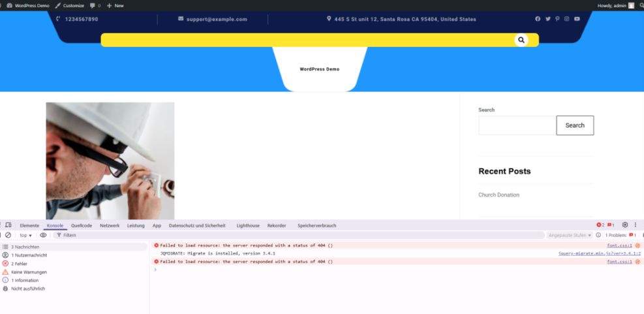
Task: Click the sidebar Search button
Action: [x=575, y=125]
